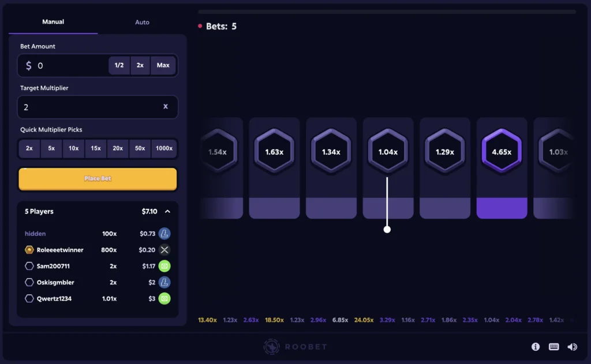Switch to the Manual tab
The image size is (591, 364).
(53, 22)
